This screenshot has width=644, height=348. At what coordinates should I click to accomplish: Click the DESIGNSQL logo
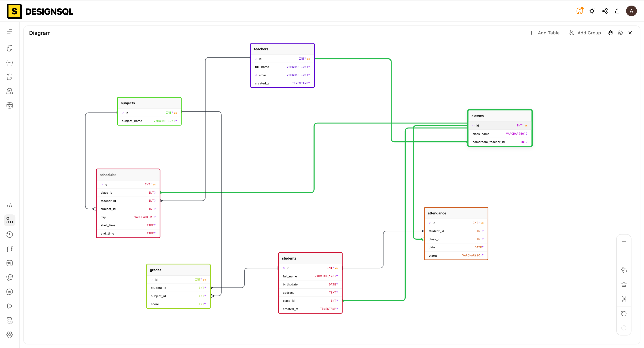40,11
